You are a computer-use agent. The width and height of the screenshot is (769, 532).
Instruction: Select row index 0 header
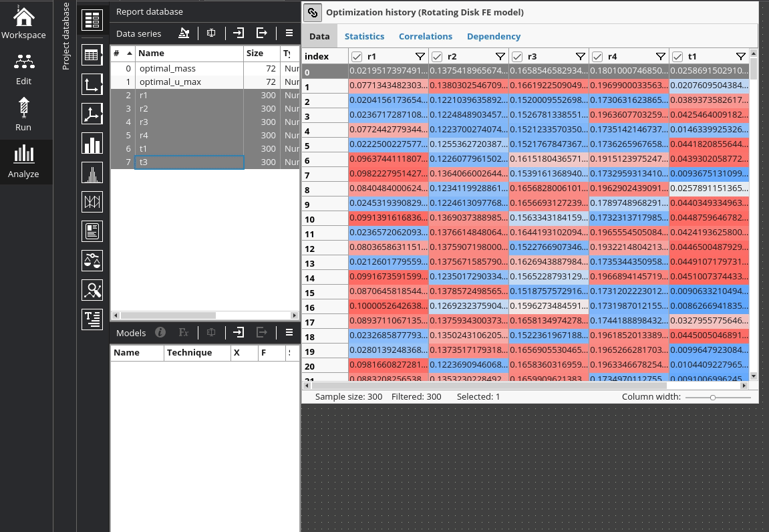tap(325, 72)
